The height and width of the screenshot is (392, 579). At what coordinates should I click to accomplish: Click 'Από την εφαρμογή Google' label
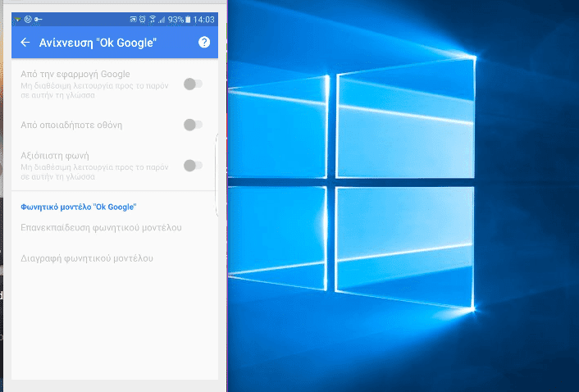click(75, 74)
